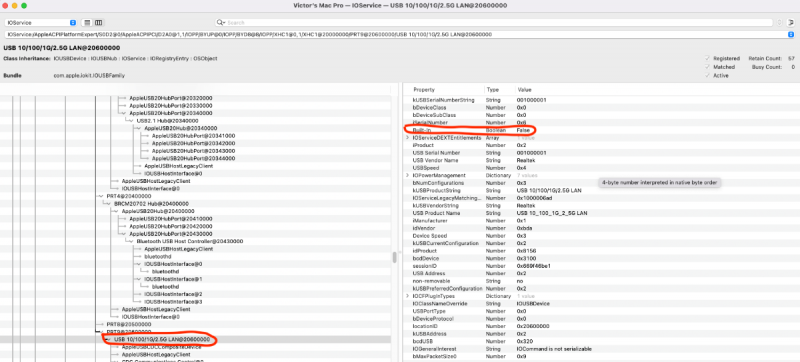Open the registry path dropdown arrow
The image size is (800, 362).
[x=790, y=34]
